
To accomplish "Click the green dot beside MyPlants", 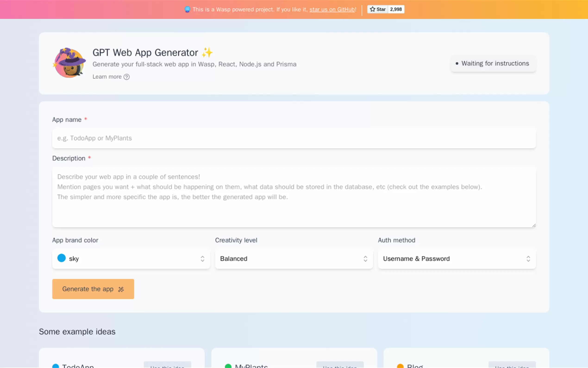I will coord(228,366).
